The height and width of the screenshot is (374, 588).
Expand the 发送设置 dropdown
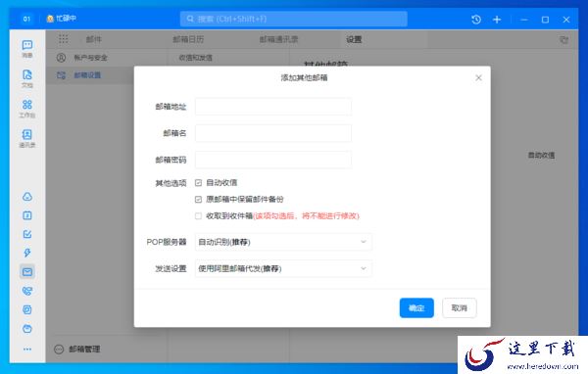click(283, 268)
